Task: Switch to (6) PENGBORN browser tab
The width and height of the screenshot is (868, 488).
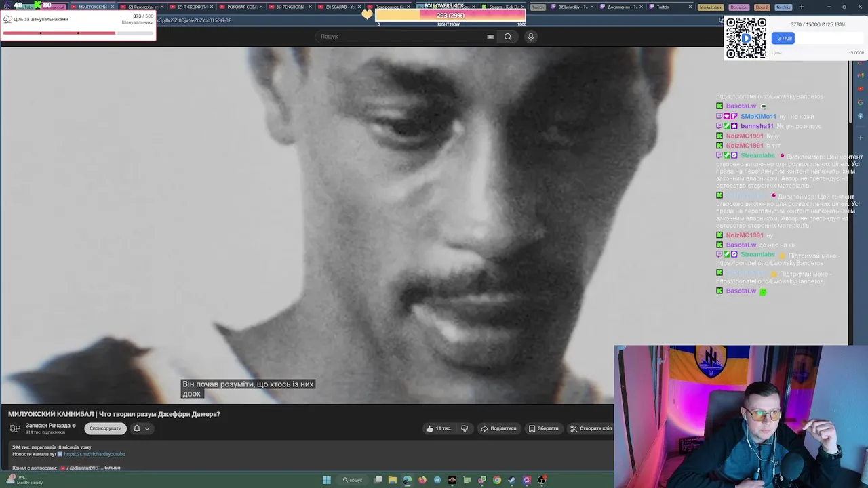Action: tap(291, 7)
